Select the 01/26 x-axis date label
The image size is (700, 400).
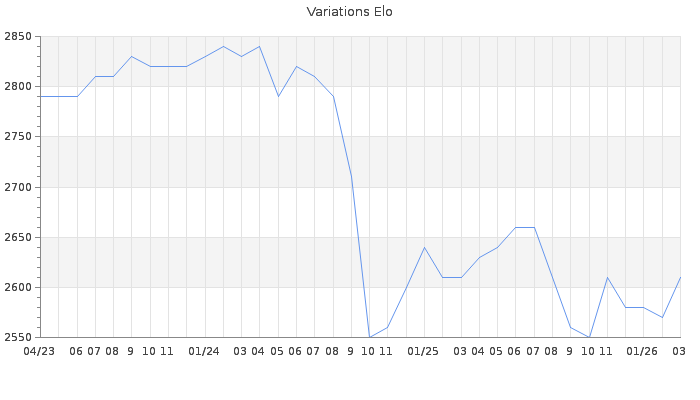642,351
